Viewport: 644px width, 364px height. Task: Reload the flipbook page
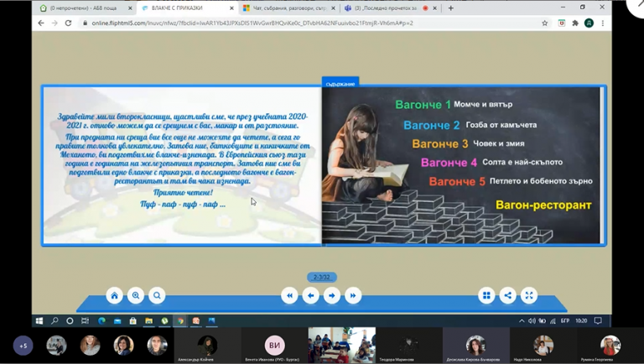click(69, 23)
